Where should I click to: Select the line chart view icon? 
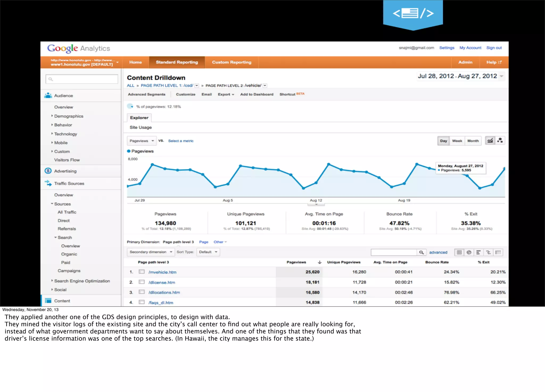tap(490, 141)
